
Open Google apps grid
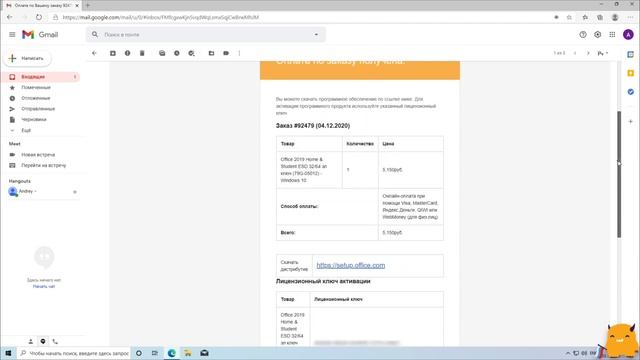[x=612, y=35]
